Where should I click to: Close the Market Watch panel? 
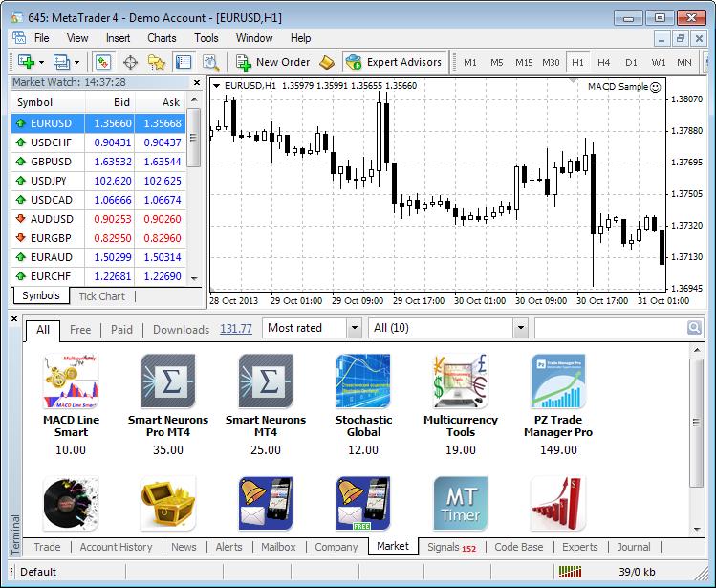pyautogui.click(x=197, y=82)
